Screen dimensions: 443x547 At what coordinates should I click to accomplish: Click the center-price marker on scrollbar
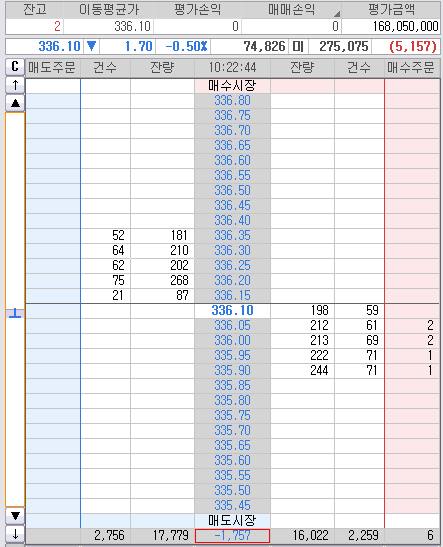(x=15, y=313)
